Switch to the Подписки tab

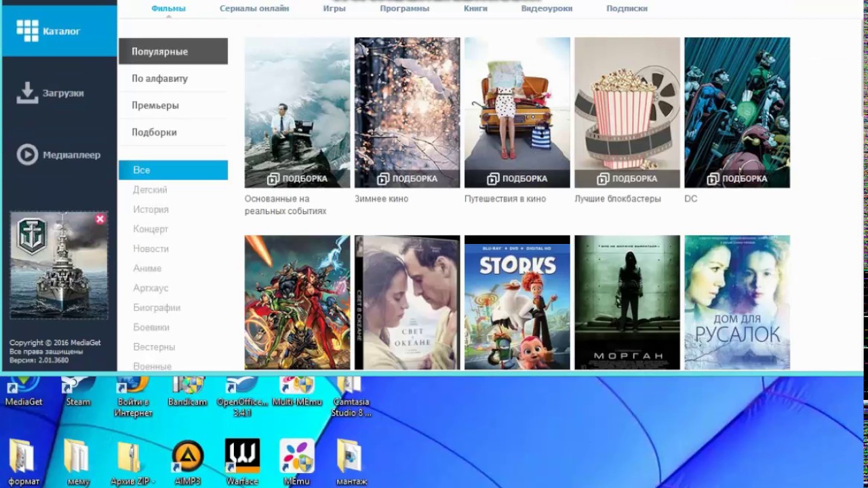click(x=627, y=9)
